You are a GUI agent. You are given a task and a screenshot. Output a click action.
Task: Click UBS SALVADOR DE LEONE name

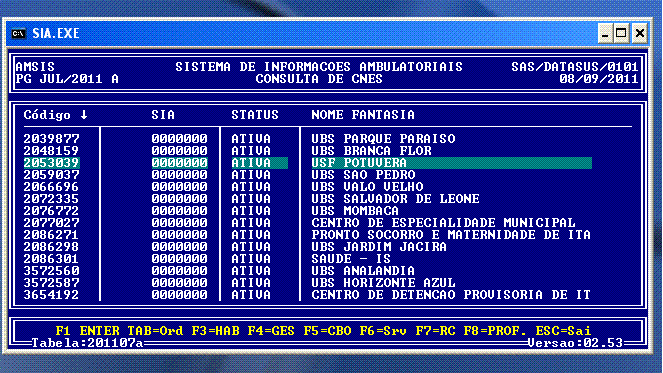tap(395, 199)
